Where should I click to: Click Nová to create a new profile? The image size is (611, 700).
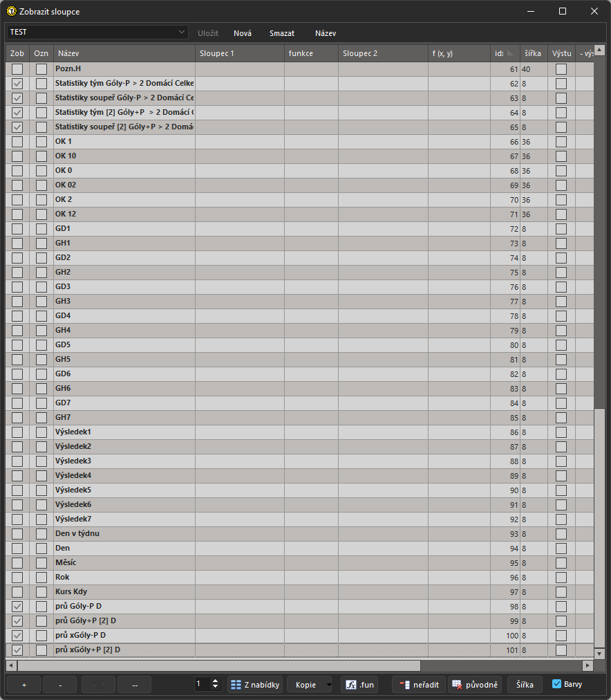coord(243,33)
